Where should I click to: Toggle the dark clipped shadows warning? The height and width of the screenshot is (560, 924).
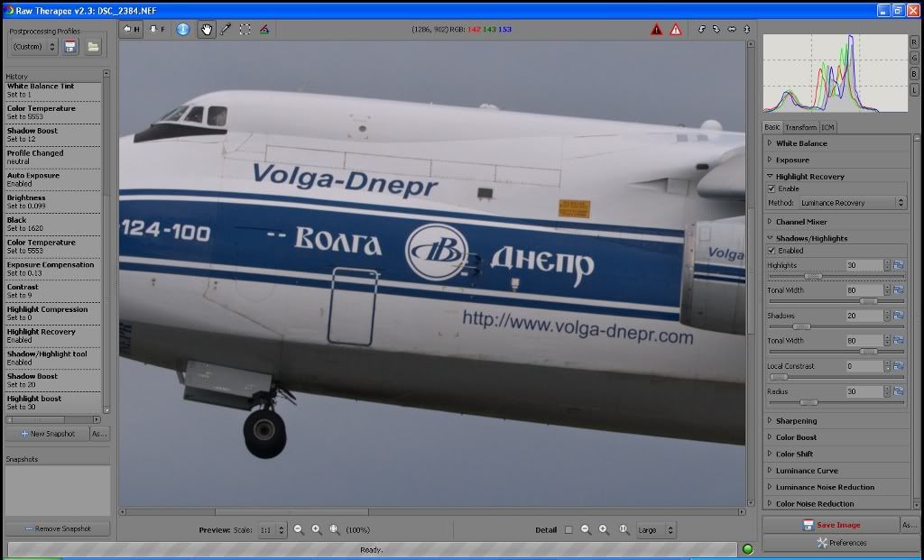(656, 30)
